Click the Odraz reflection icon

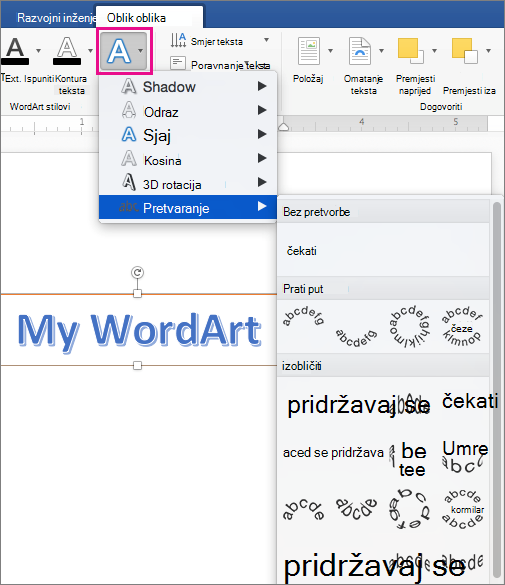click(129, 110)
